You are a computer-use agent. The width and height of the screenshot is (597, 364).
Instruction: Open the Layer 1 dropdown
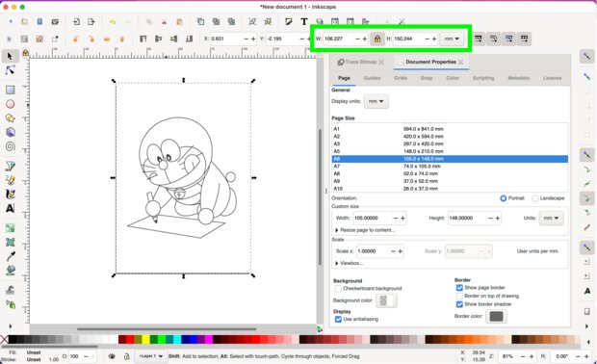pos(151,356)
